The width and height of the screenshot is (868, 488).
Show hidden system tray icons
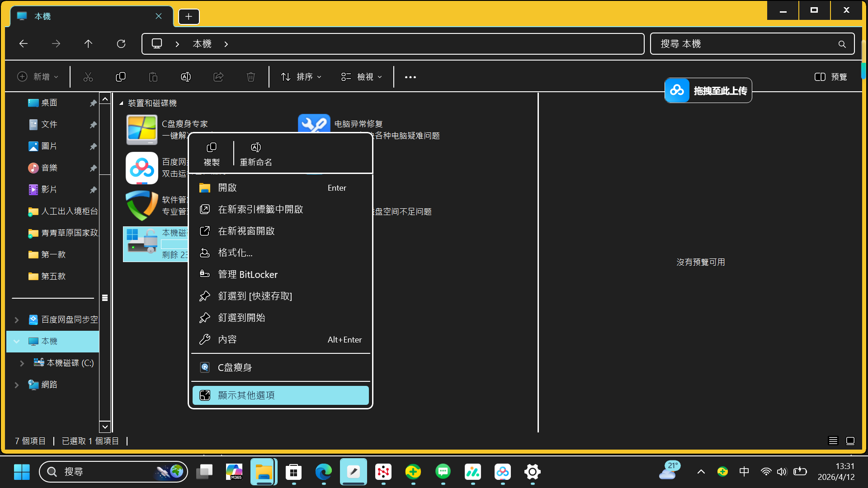pos(701,472)
